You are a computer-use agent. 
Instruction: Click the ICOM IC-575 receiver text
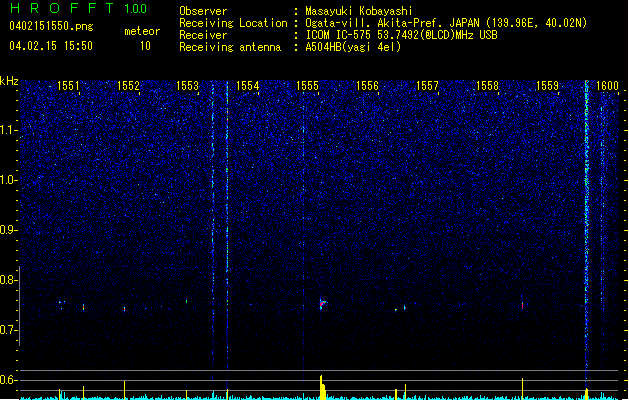point(401,35)
